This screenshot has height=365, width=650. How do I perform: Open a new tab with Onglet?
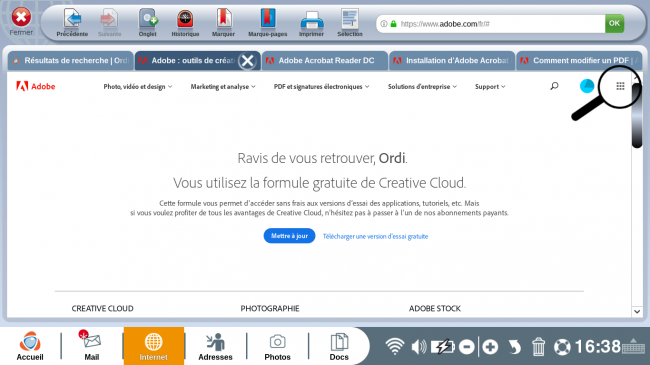pos(148,22)
